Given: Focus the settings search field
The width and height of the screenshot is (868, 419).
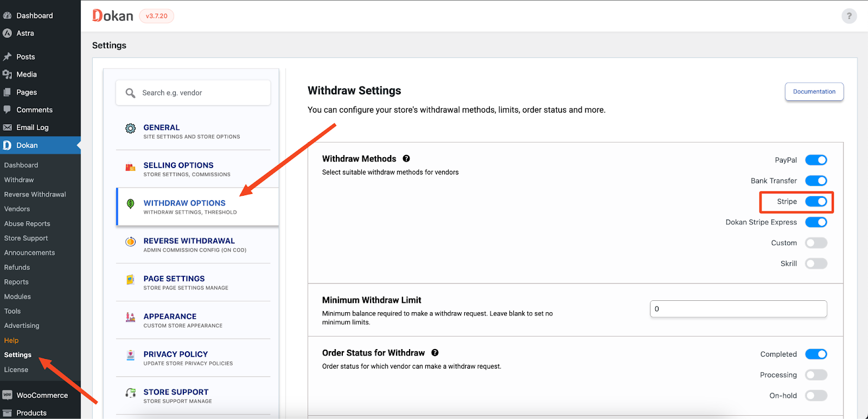Looking at the screenshot, I should [x=193, y=93].
